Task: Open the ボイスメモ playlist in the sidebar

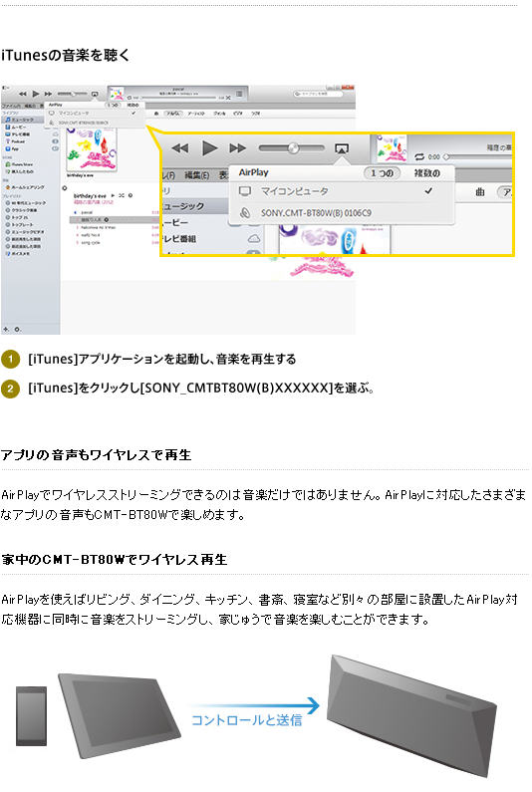Action: (20, 254)
